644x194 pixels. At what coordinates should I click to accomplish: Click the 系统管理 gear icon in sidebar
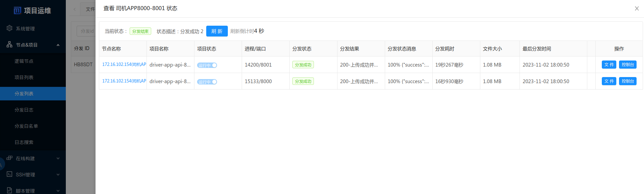pos(9,28)
